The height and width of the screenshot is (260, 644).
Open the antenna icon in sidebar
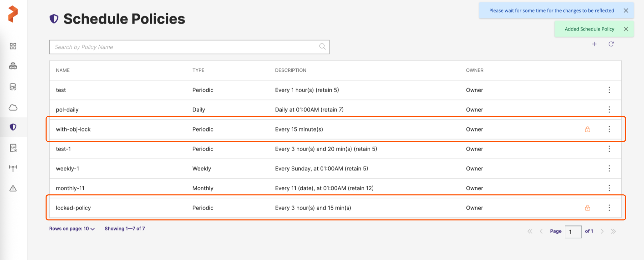point(13,168)
